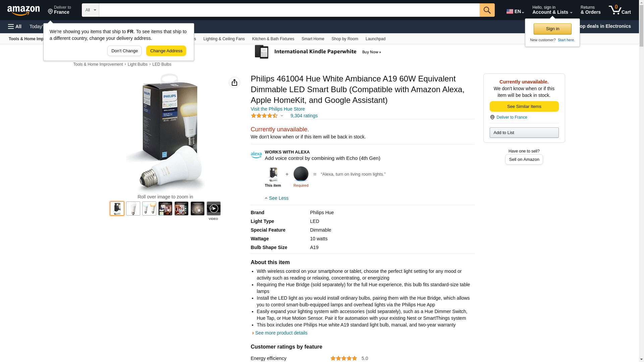Play the product video thumbnail

click(x=214, y=208)
